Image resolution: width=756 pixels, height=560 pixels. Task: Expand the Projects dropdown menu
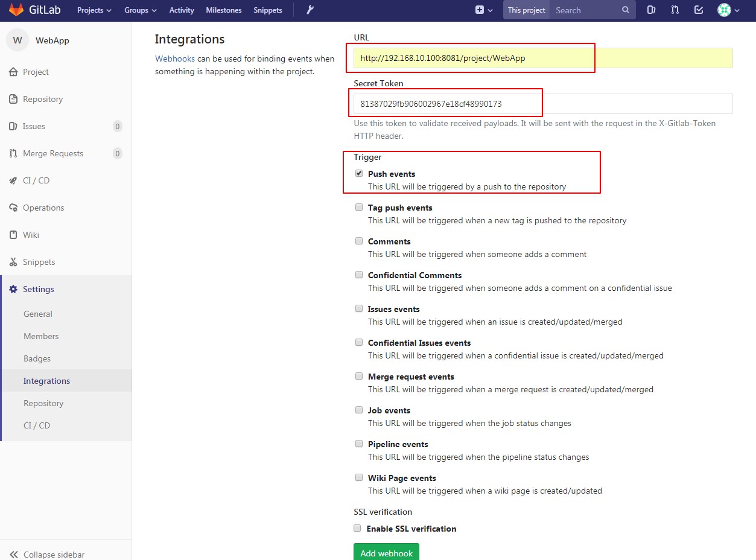(x=94, y=10)
